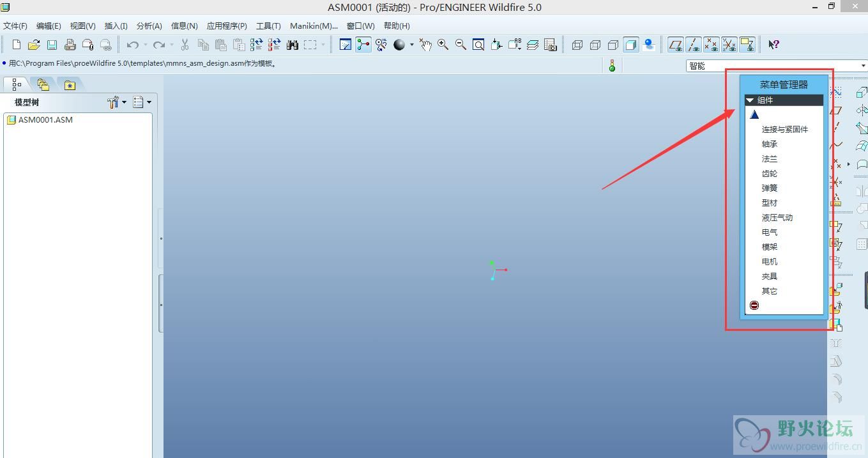Open the 视图(V) menu

(82, 26)
